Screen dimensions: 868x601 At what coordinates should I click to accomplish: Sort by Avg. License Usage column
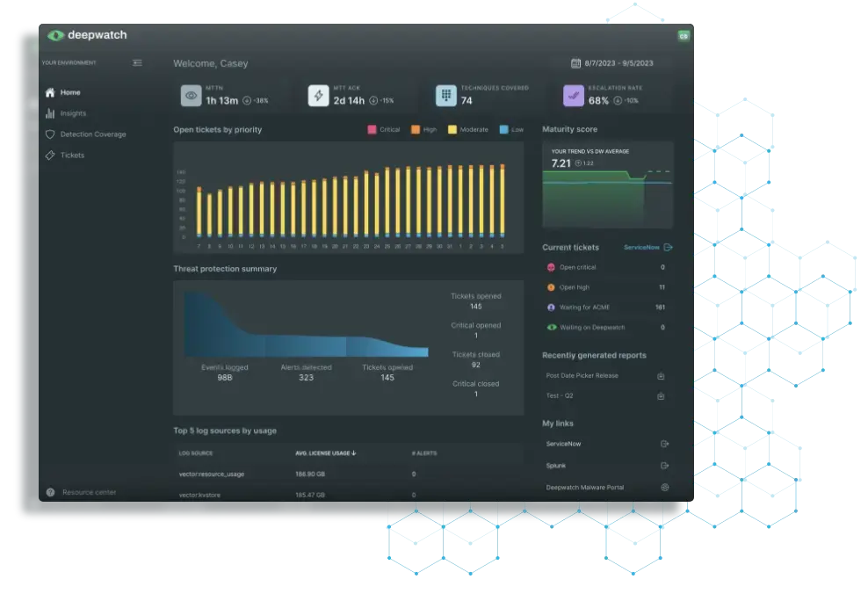point(325,453)
